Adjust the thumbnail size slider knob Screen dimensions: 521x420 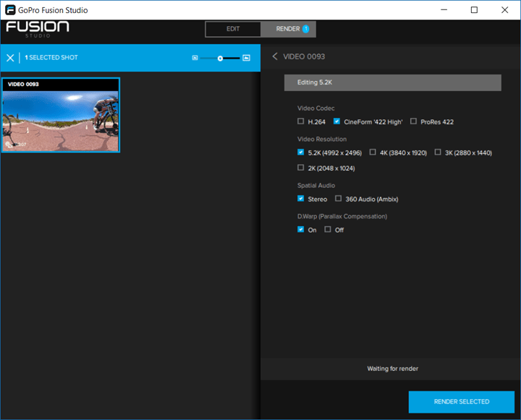click(220, 59)
